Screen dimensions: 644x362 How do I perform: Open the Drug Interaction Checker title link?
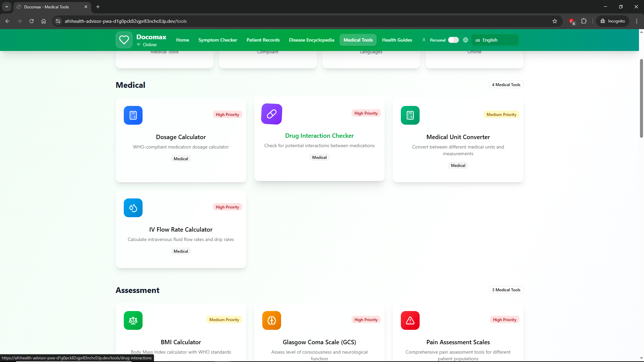pos(319,136)
